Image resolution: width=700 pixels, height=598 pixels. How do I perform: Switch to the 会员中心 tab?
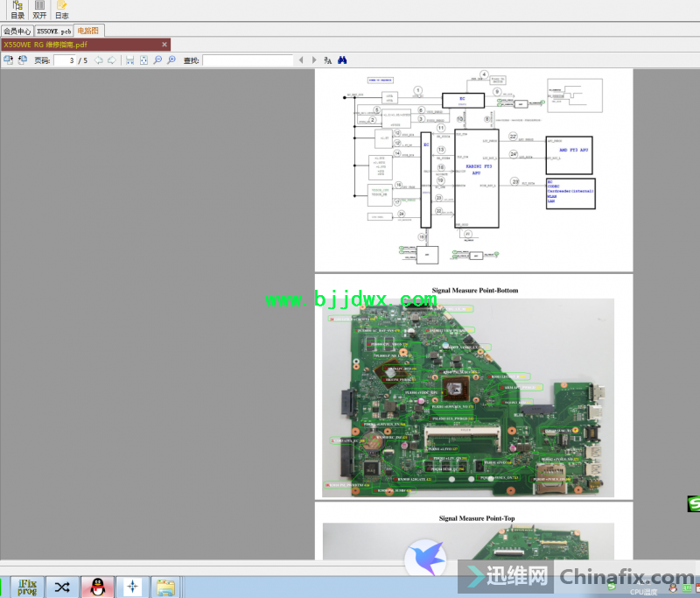pyautogui.click(x=17, y=31)
